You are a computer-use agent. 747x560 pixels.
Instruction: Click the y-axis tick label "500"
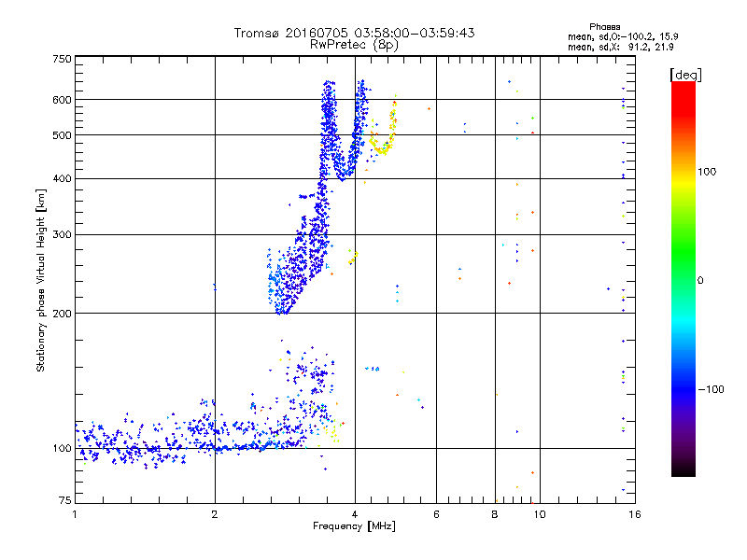(62, 135)
